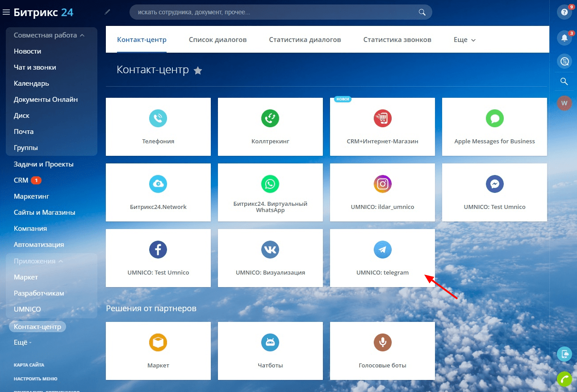Viewport: 577px width, 392px height.
Task: Switch to Список диалогов tab
Action: 217,40
